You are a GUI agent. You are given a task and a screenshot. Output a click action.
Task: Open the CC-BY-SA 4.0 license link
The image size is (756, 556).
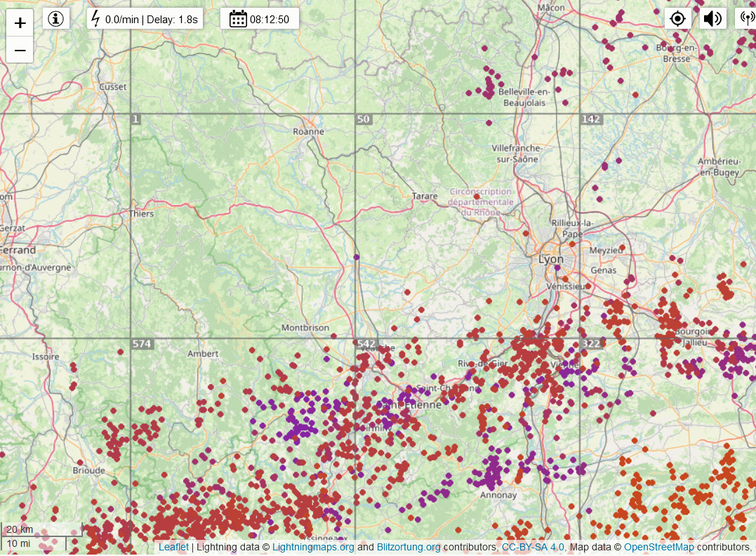coord(533,547)
